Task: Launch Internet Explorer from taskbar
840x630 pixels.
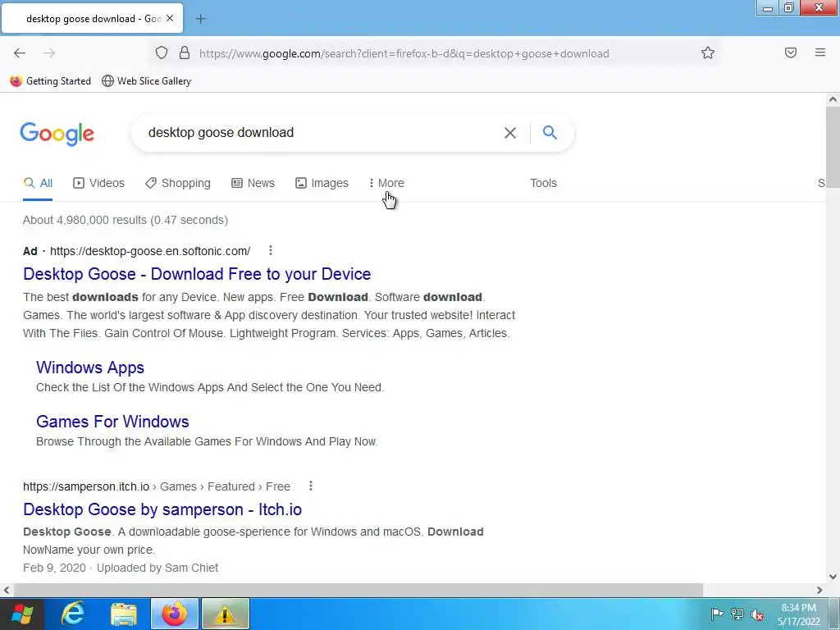Action: coord(72,614)
